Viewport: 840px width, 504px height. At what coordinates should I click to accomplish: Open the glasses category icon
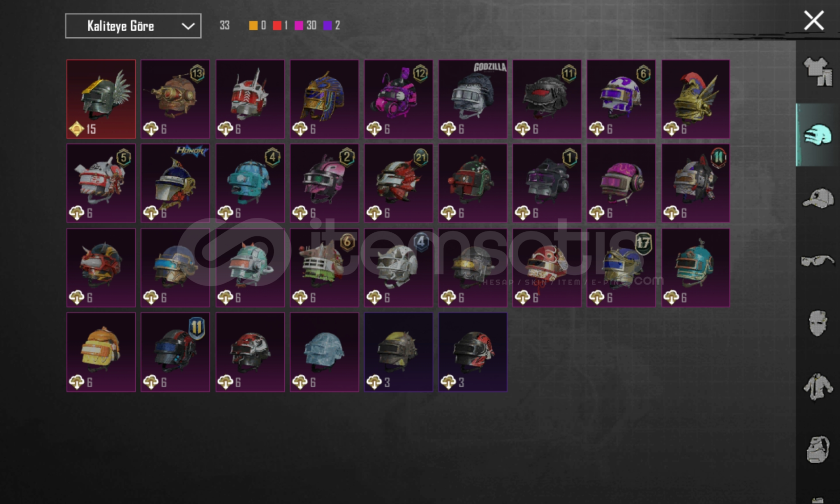[x=818, y=260]
